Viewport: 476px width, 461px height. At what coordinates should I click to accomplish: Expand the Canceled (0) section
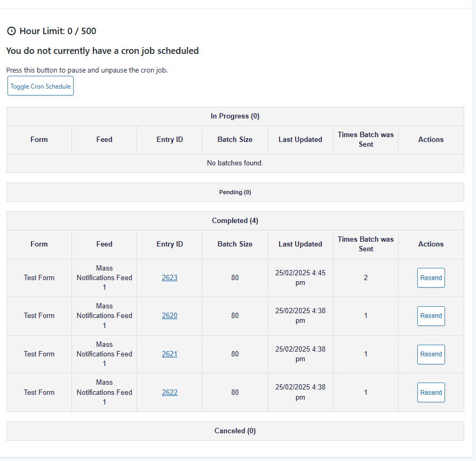pos(235,431)
